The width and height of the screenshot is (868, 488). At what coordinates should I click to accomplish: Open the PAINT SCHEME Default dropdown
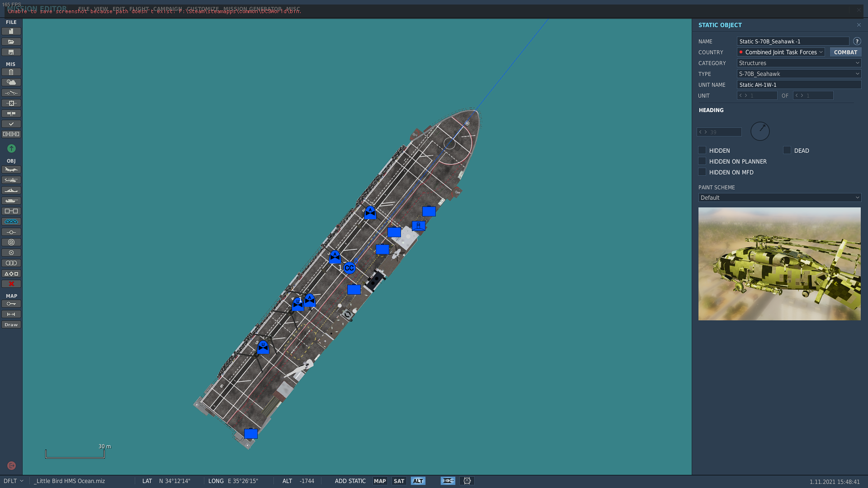[779, 197]
